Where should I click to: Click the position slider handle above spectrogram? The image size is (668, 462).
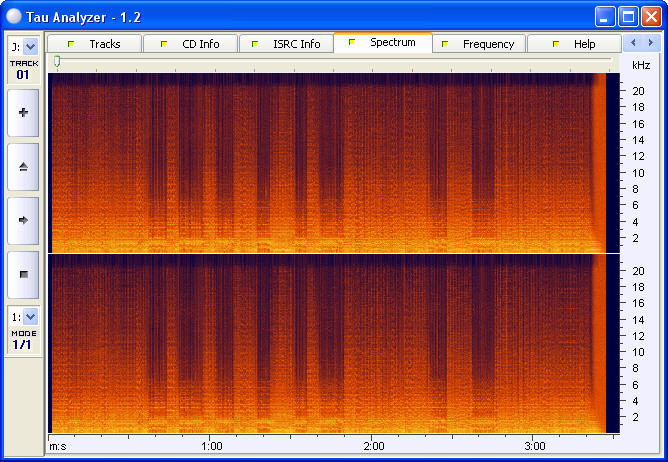[x=57, y=62]
